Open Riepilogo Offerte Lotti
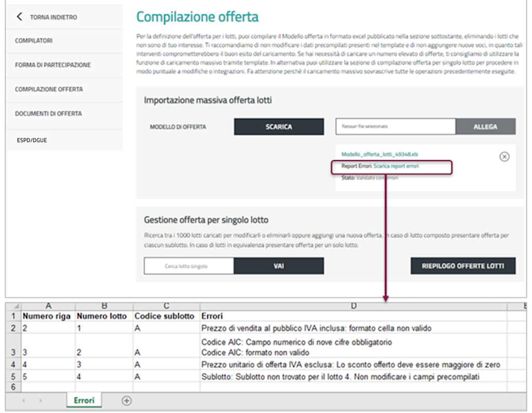The width and height of the screenshot is (532, 413). [463, 265]
